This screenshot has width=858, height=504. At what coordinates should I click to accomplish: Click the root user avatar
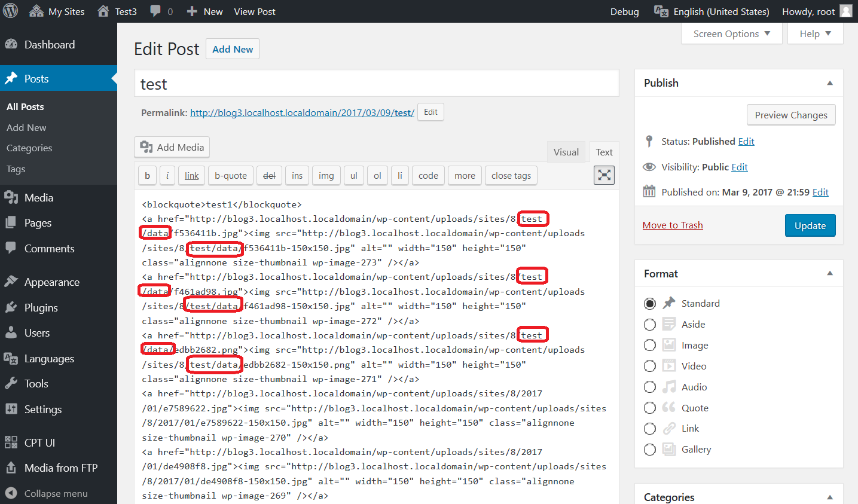point(845,11)
